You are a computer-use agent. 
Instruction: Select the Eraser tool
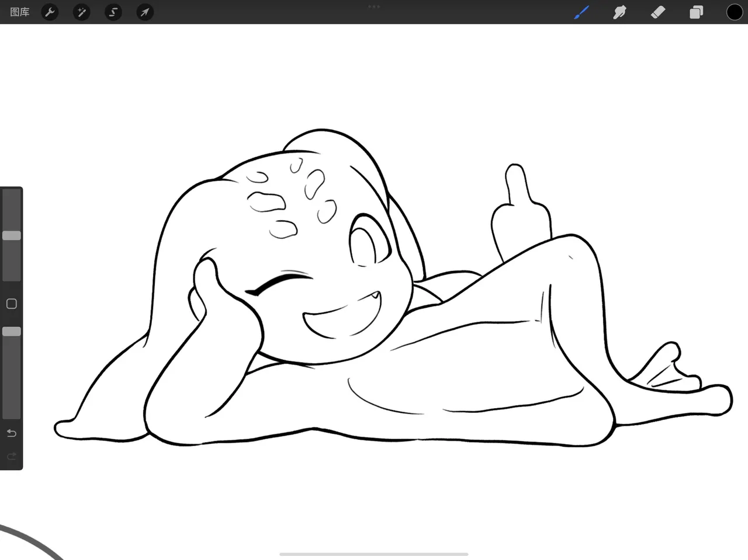pos(658,12)
